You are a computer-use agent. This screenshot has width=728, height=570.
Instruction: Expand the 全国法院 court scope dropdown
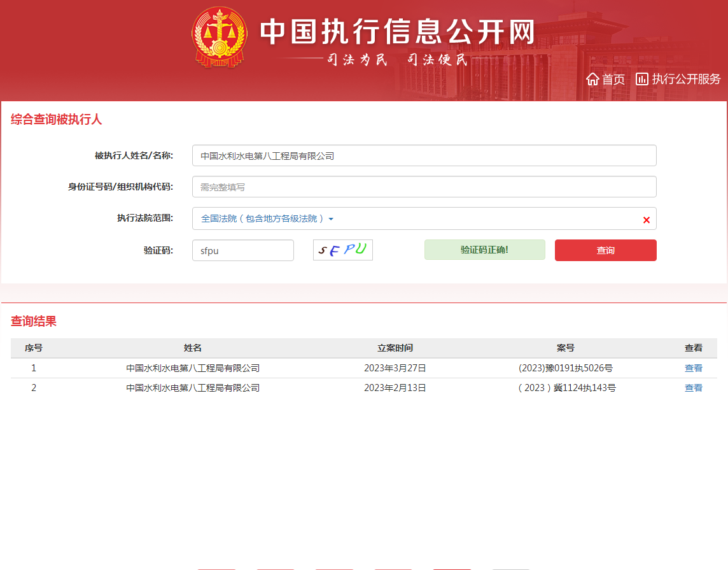(x=267, y=218)
